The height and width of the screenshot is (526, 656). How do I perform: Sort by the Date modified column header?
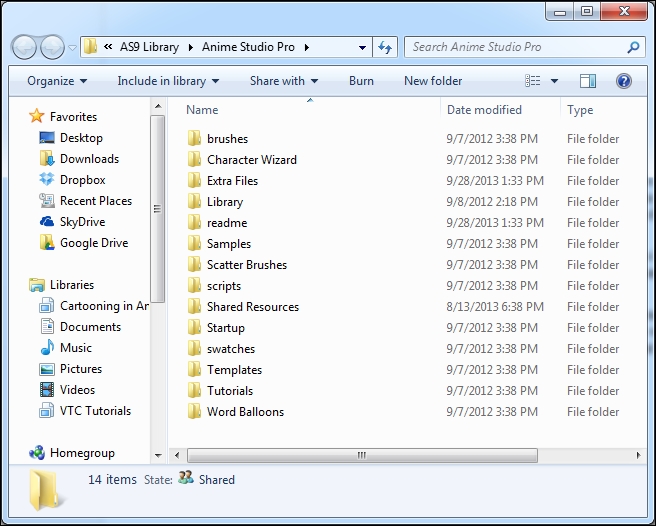484,110
